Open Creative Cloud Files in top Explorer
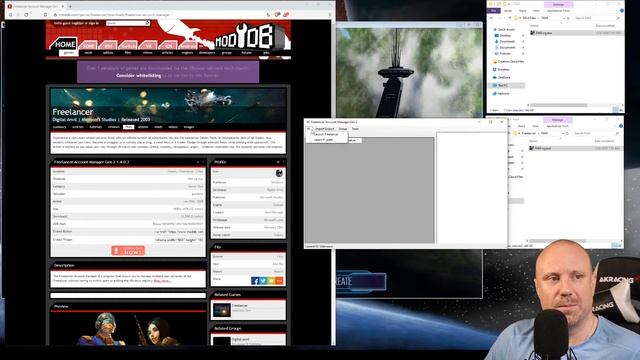The height and width of the screenshot is (360, 640). coord(509,62)
